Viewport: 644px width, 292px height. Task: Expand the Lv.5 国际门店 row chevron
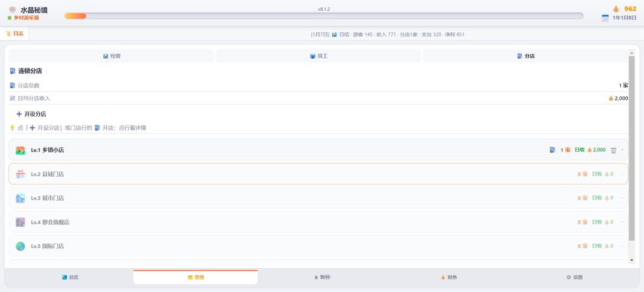(622, 247)
